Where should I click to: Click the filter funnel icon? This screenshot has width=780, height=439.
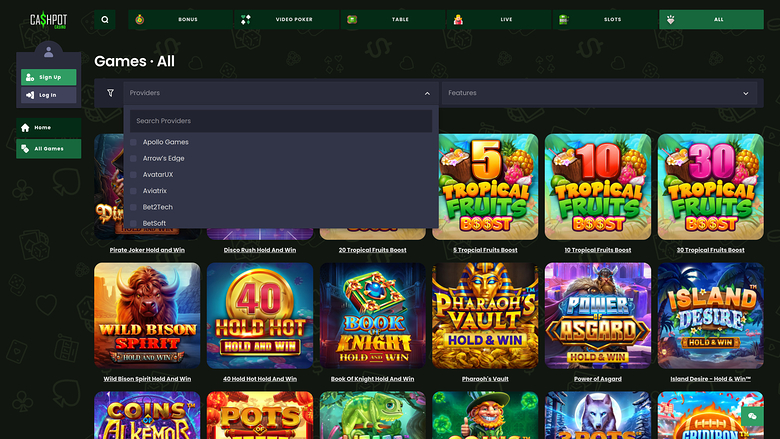pyautogui.click(x=110, y=93)
